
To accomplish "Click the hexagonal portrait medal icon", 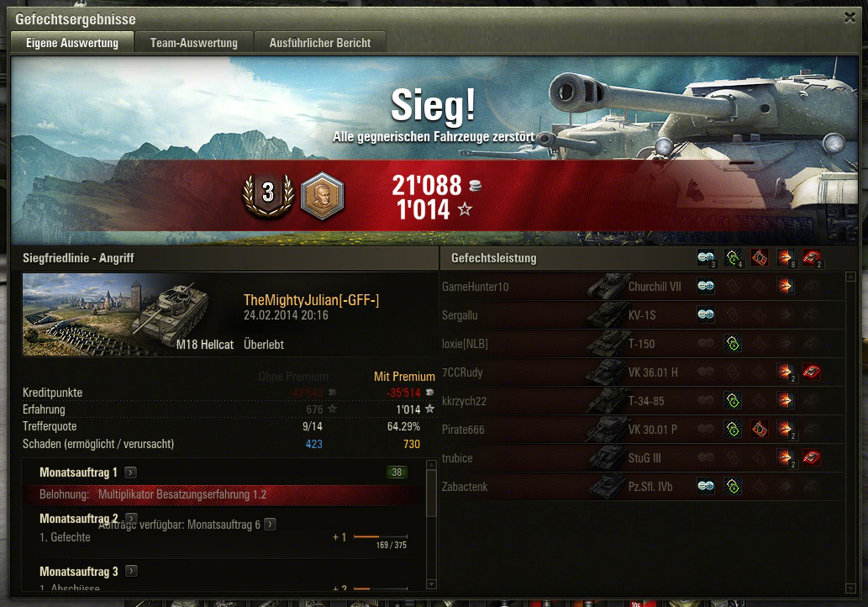I will coord(322,196).
